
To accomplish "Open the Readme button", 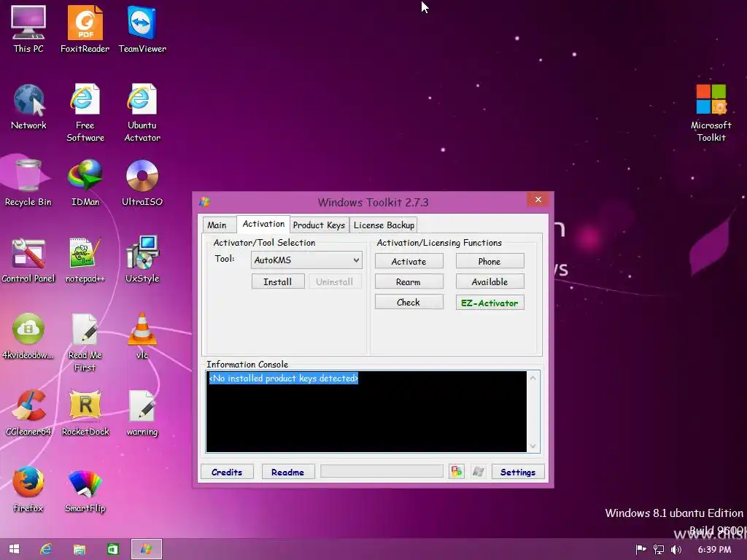I will pos(287,472).
